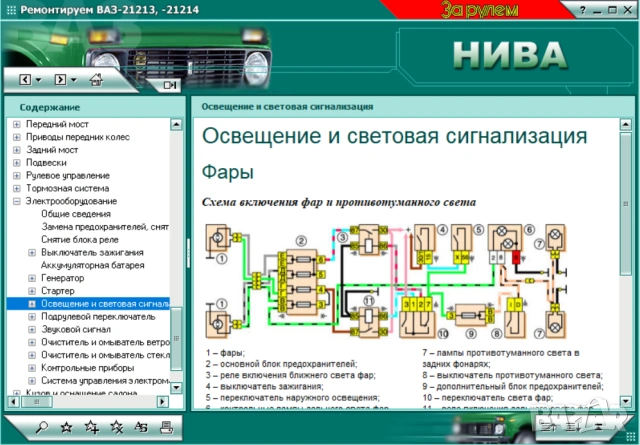Click the contents horizontal scrollbar thumb
The height and width of the screenshot is (445, 640).
pyautogui.click(x=37, y=402)
